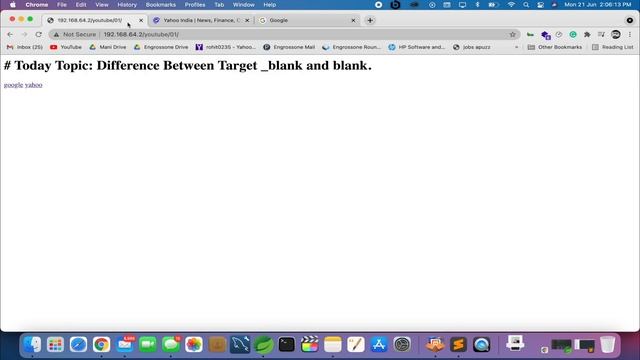
Task: Open the App Store from the dock
Action: tap(379, 344)
